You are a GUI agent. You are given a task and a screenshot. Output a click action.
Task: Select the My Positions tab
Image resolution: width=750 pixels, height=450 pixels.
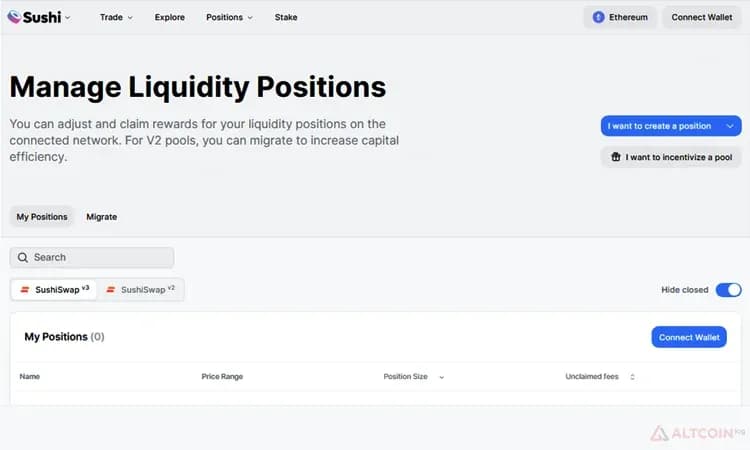pos(42,217)
